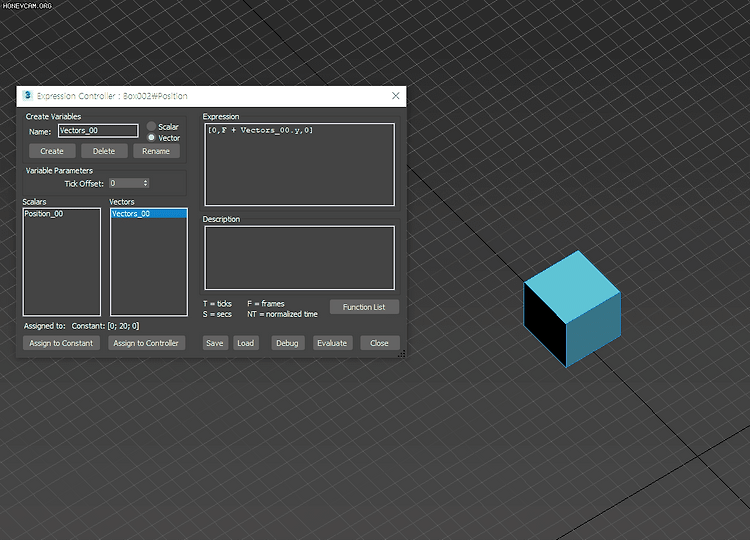The image size is (750, 540).
Task: Save the expression
Action: point(215,343)
